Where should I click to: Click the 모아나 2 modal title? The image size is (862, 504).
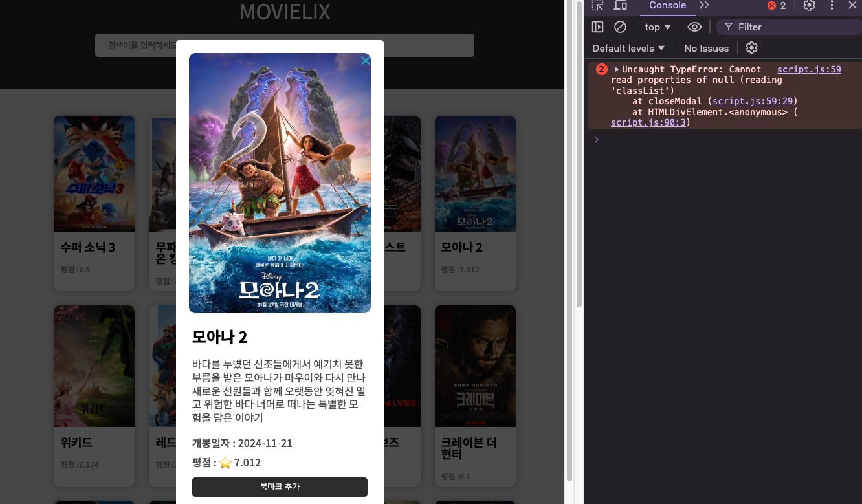[220, 337]
